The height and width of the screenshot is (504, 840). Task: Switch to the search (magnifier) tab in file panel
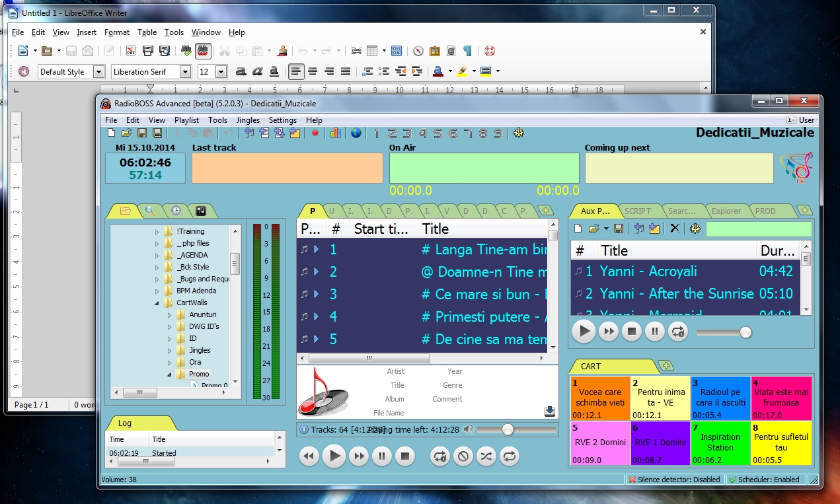pyautogui.click(x=150, y=211)
